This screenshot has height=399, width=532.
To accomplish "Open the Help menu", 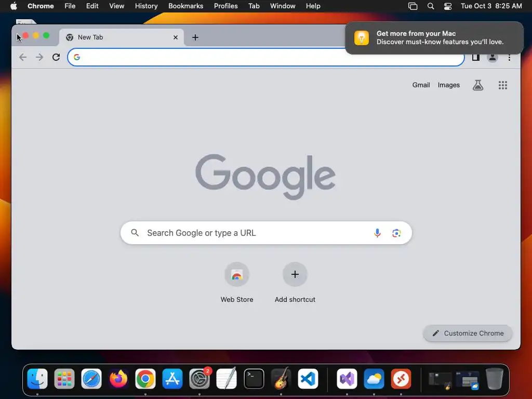I will [313, 6].
